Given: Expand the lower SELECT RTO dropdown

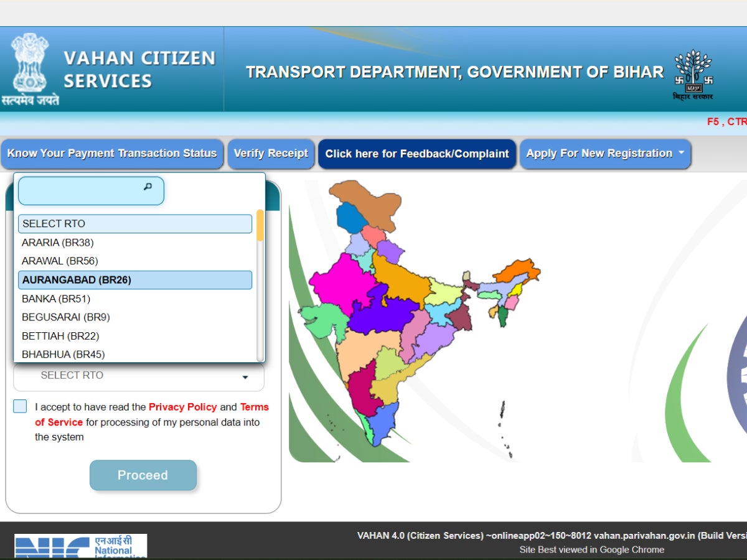Looking at the screenshot, I should (138, 376).
